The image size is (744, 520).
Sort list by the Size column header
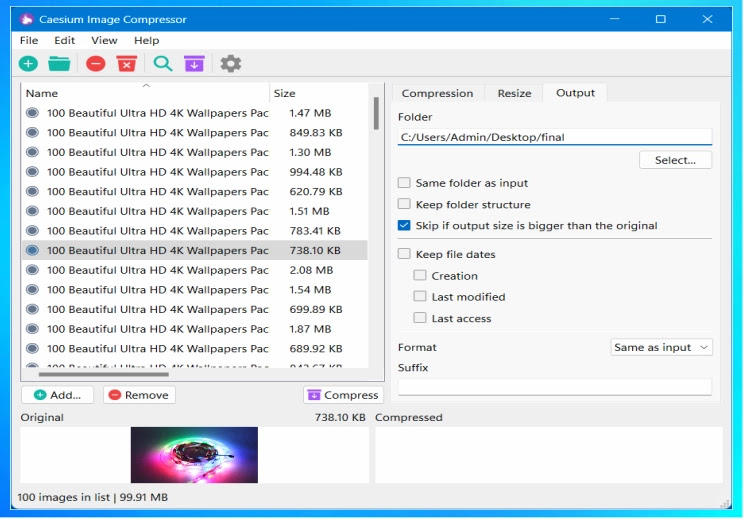(318, 93)
